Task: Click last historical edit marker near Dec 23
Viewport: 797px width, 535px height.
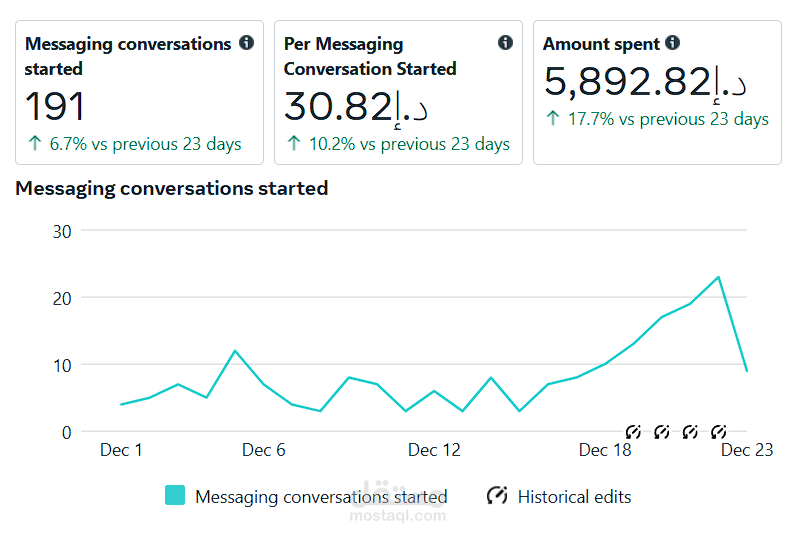Action: (x=718, y=432)
